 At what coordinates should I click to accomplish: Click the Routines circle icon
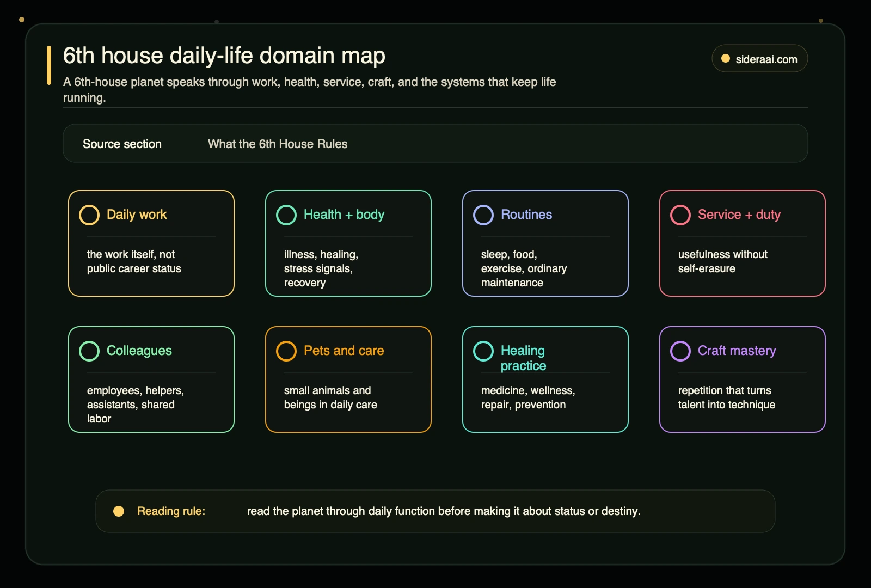[483, 215]
